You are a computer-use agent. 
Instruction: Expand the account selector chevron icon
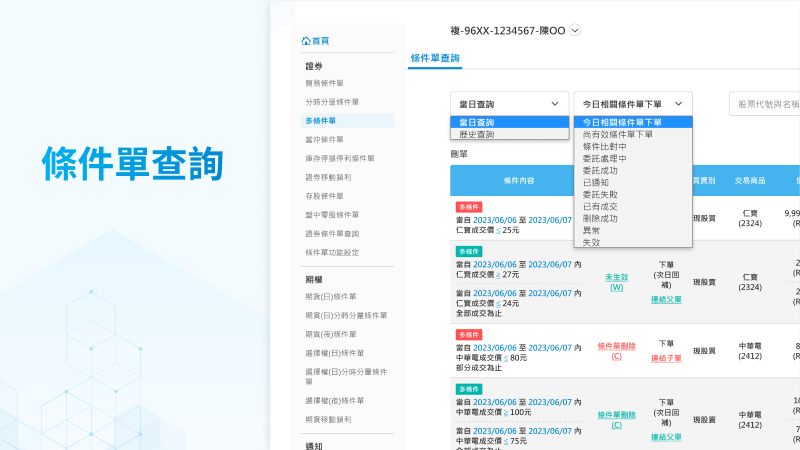[x=575, y=30]
